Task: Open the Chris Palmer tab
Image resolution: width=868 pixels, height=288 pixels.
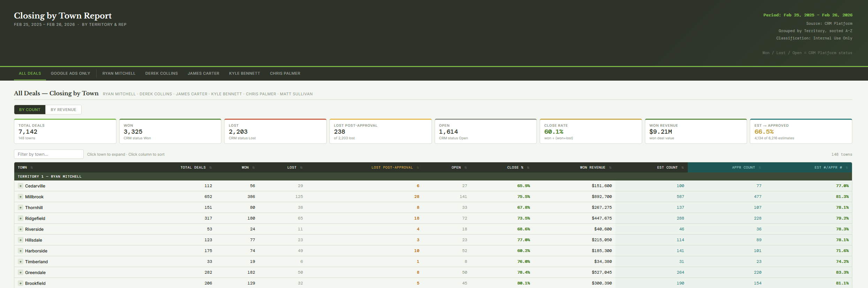Action: point(285,73)
